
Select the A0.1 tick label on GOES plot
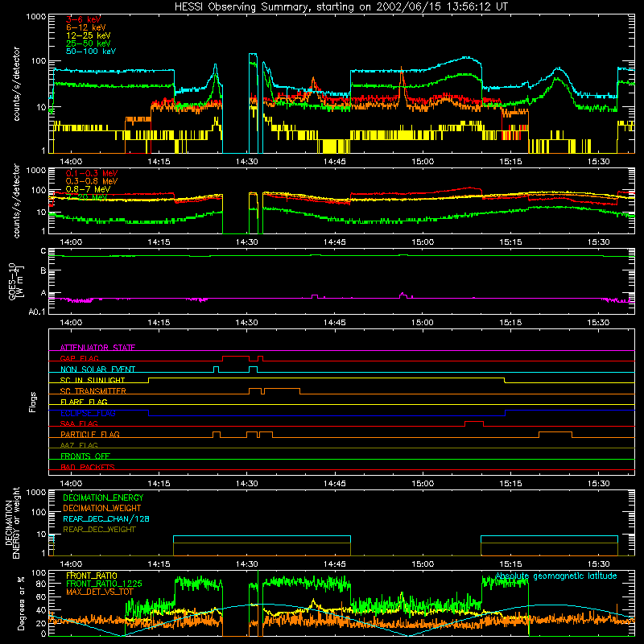click(36, 312)
